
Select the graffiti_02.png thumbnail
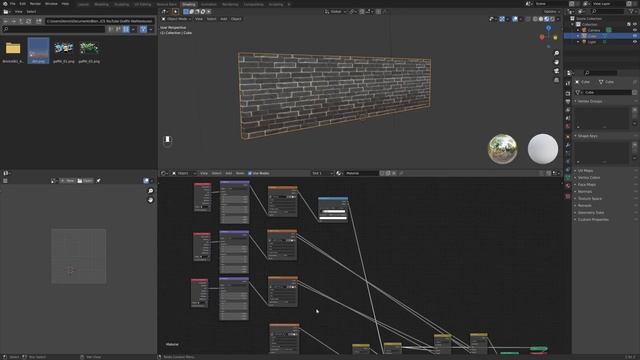tap(89, 49)
